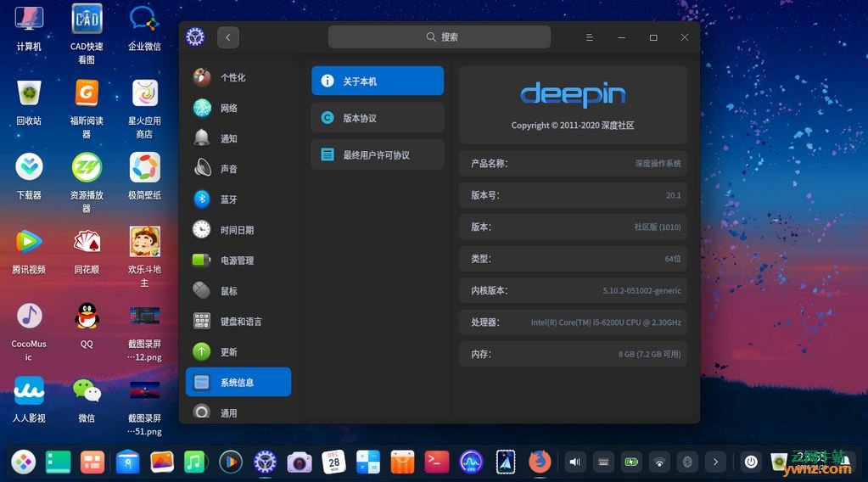Image resolution: width=868 pixels, height=482 pixels.
Task: Open the 资源播放器 desktop icon
Action: coord(87,182)
